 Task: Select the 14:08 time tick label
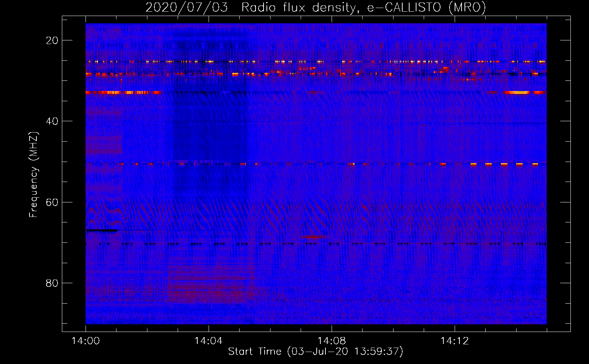click(332, 341)
